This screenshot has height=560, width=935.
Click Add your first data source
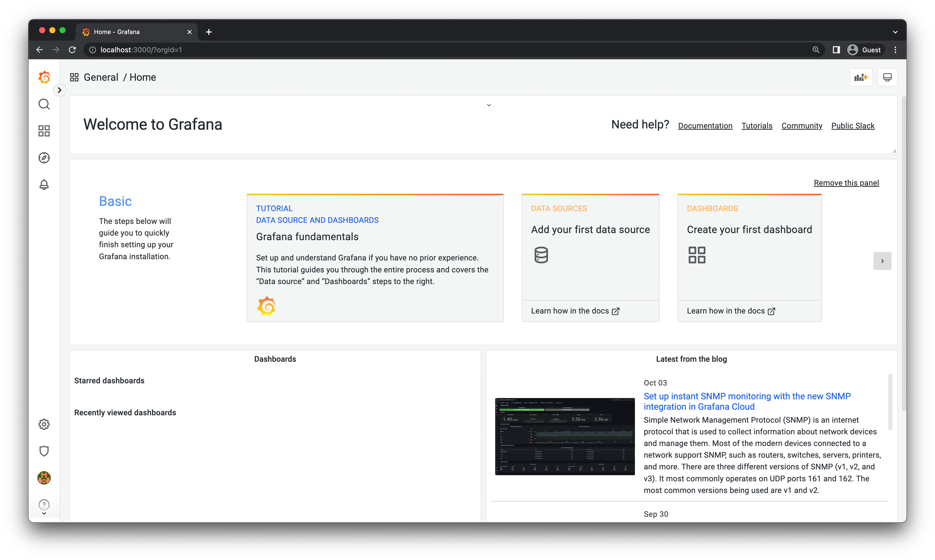point(590,229)
